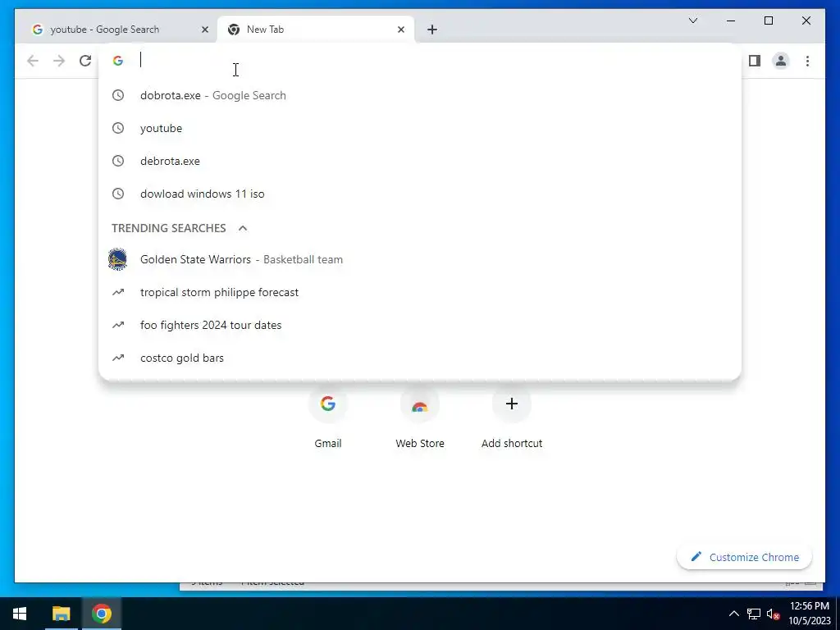Viewport: 840px width, 630px height.
Task: Click the Customize Chrome button
Action: 744,557
